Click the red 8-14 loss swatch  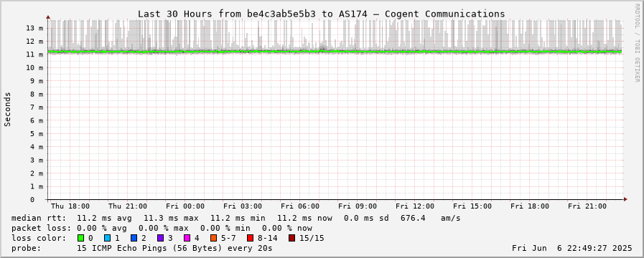251,238
